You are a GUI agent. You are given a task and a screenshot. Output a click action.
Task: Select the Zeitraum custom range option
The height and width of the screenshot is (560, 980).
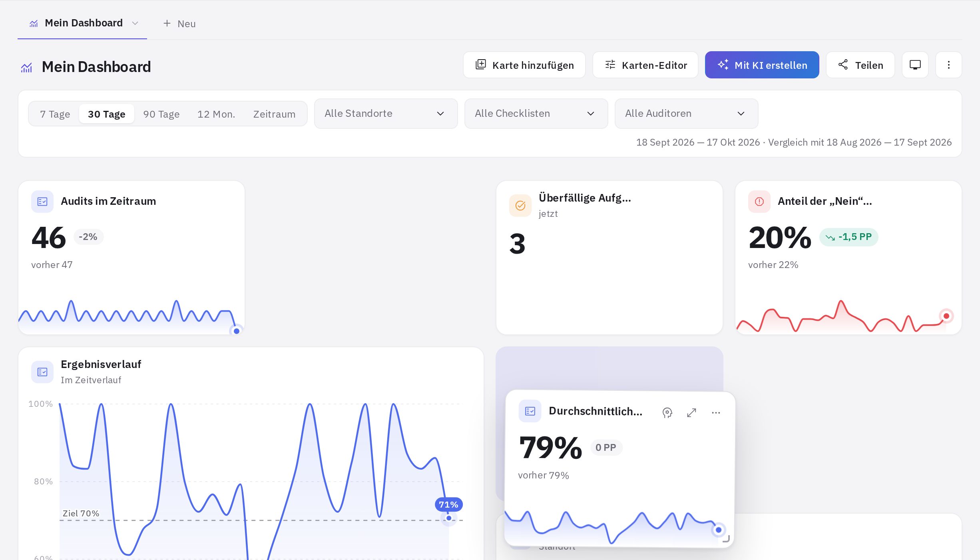[x=275, y=114]
